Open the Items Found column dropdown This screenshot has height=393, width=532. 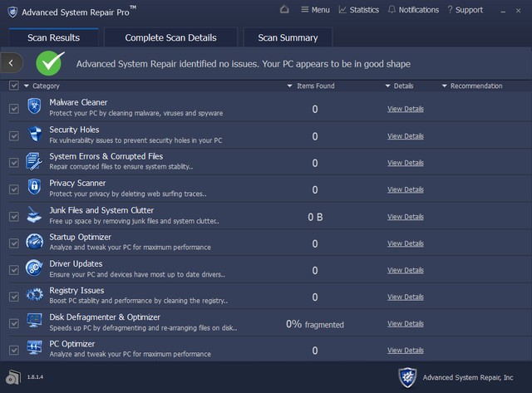pos(289,86)
